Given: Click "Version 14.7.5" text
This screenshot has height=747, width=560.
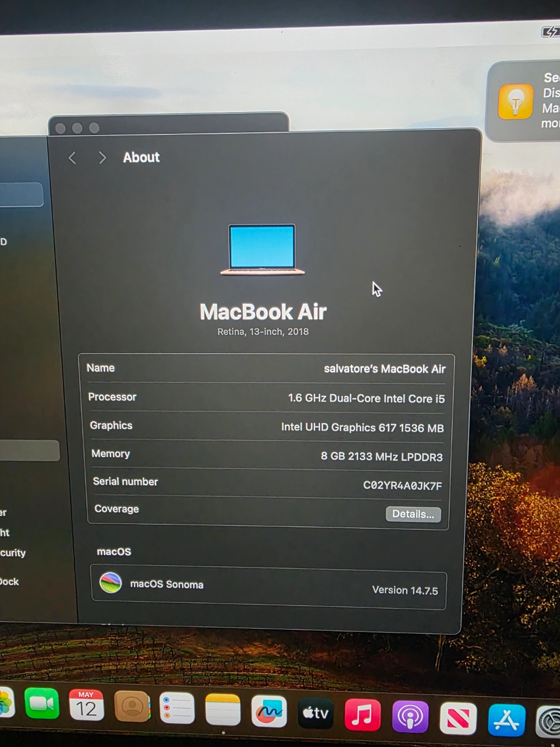Looking at the screenshot, I should tap(405, 590).
